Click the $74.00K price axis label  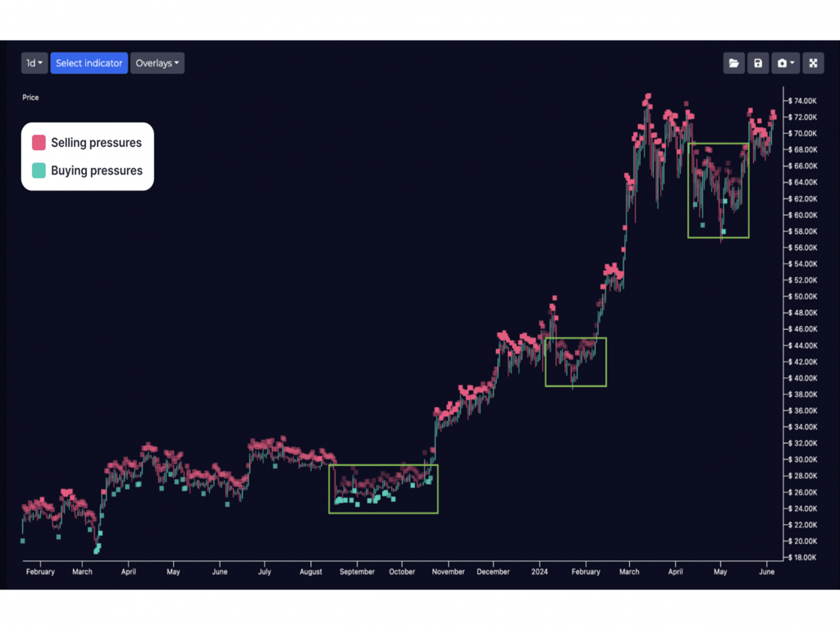801,101
